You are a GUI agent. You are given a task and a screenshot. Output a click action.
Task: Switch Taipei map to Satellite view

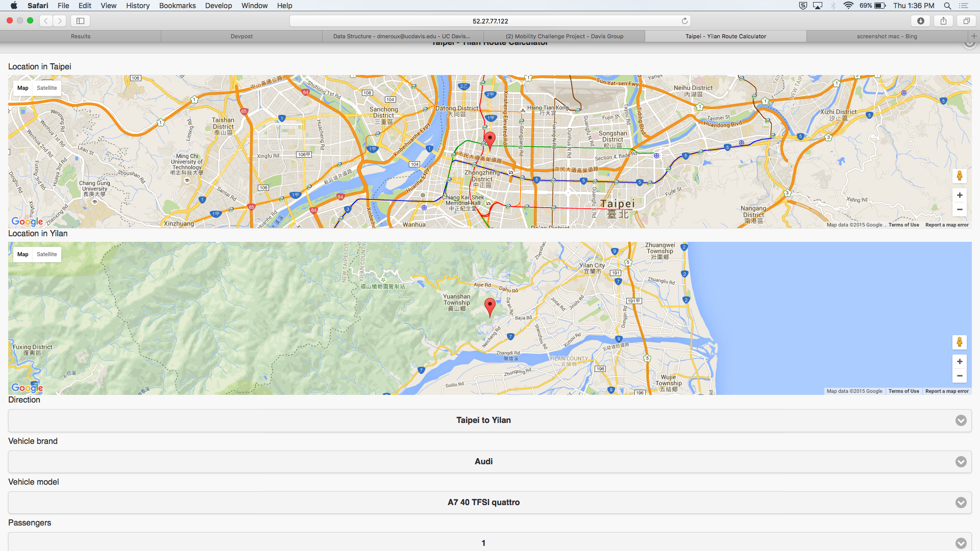click(x=47, y=88)
